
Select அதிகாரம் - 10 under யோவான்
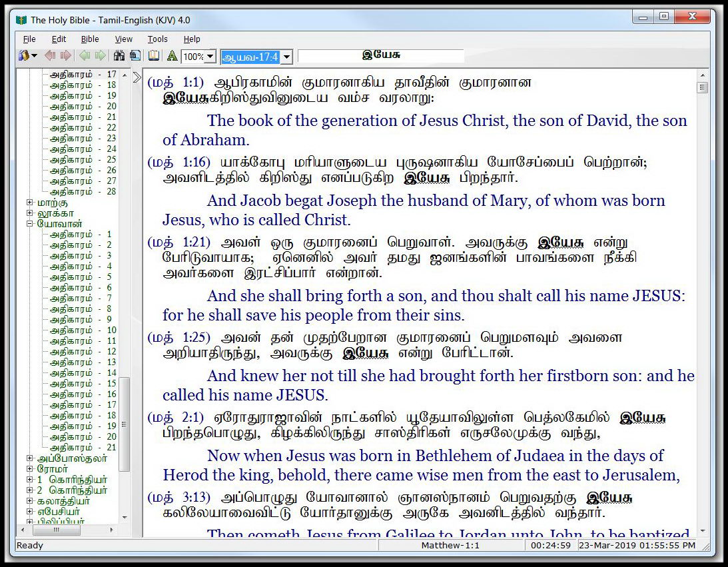click(x=83, y=330)
